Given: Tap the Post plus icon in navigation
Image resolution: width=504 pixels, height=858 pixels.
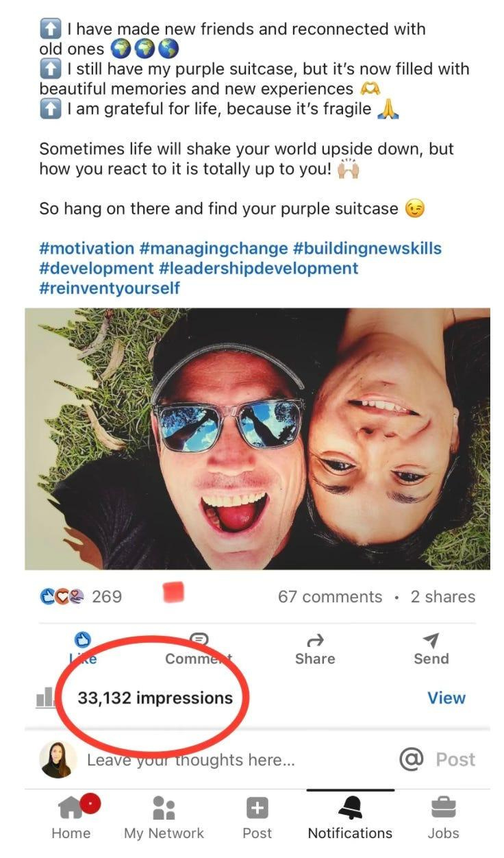Looking at the screenshot, I should pyautogui.click(x=257, y=809).
